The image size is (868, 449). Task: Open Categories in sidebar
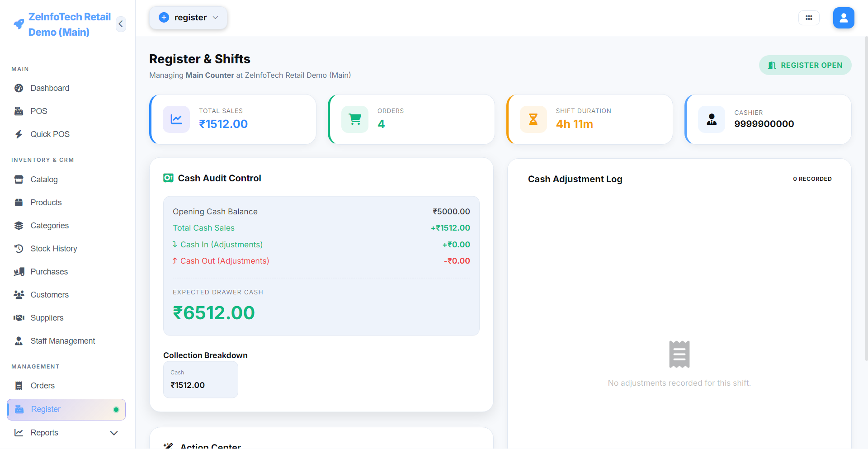(49, 226)
